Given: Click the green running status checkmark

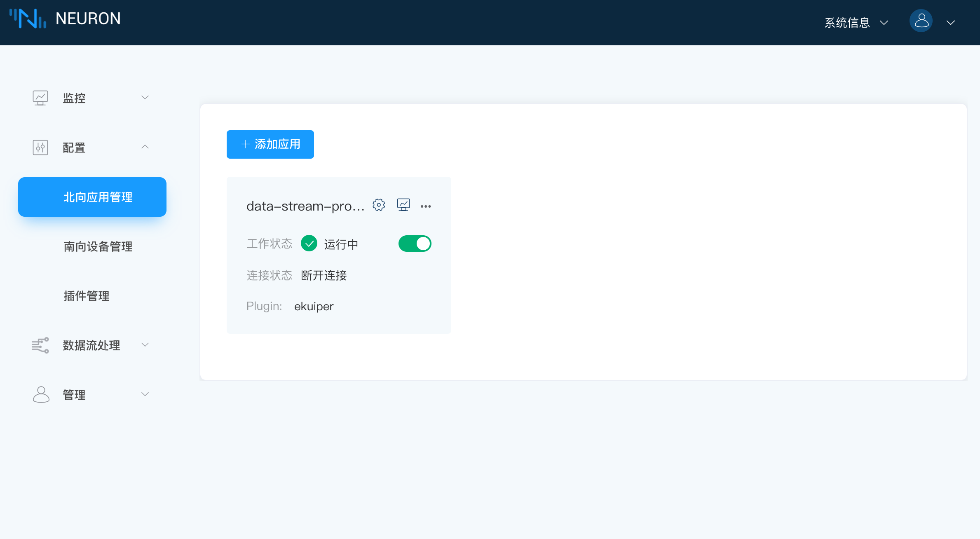Looking at the screenshot, I should [309, 244].
